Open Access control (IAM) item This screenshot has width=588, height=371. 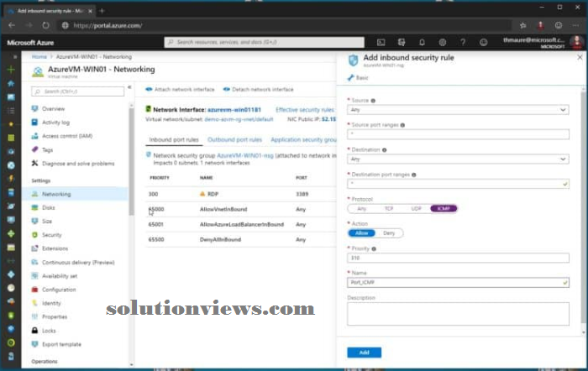(67, 136)
